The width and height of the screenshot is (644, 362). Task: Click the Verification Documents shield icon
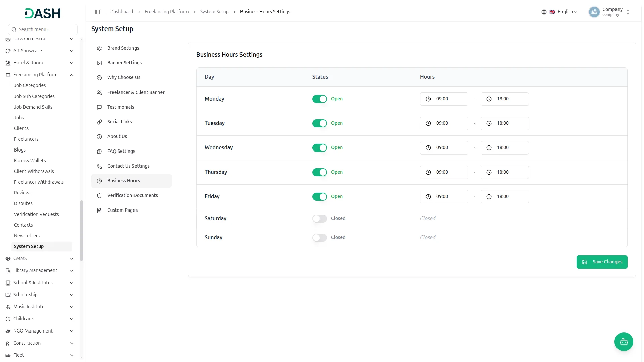(x=99, y=196)
